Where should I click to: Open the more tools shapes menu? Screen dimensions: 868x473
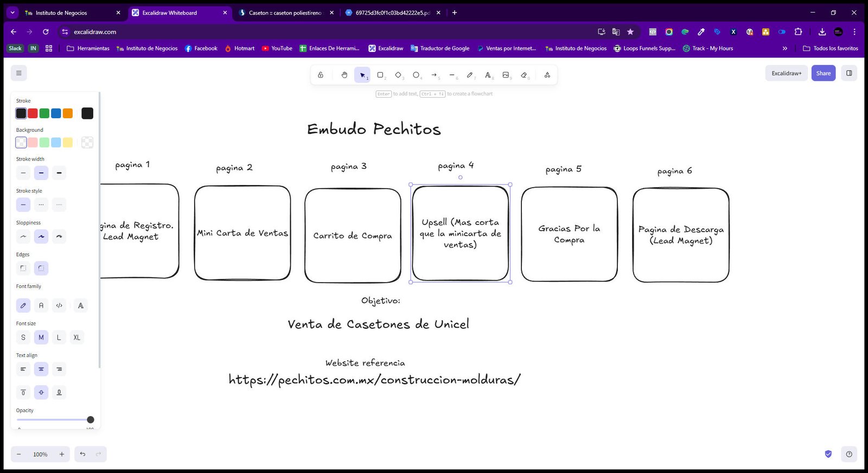pos(547,75)
